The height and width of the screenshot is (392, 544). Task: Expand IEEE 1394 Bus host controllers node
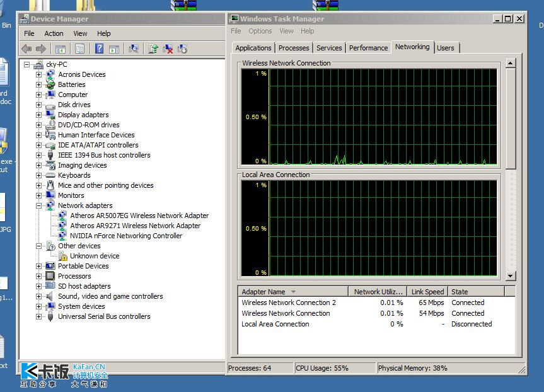click(39, 155)
